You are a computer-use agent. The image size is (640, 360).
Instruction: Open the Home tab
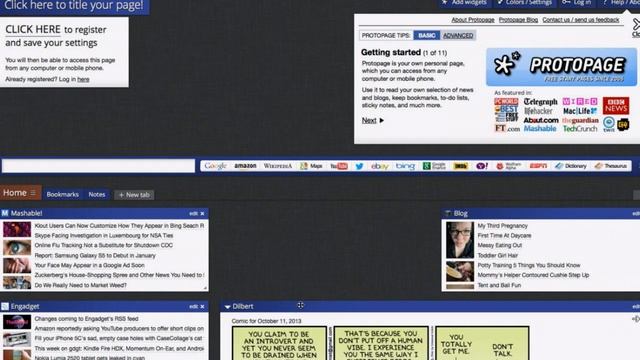click(15, 193)
